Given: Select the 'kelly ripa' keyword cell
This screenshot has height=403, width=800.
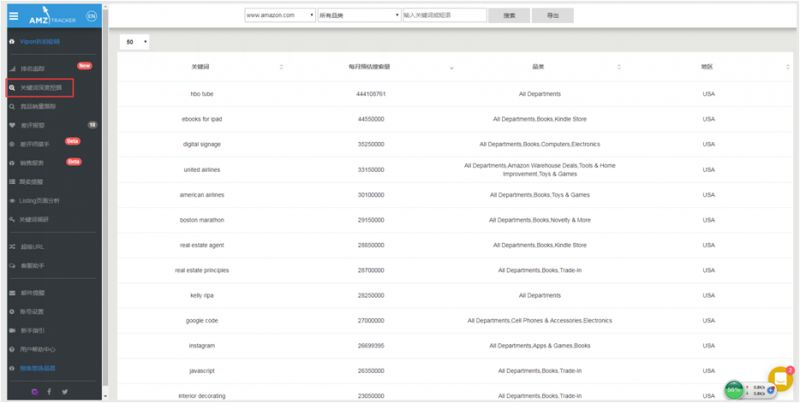Looking at the screenshot, I should (202, 295).
